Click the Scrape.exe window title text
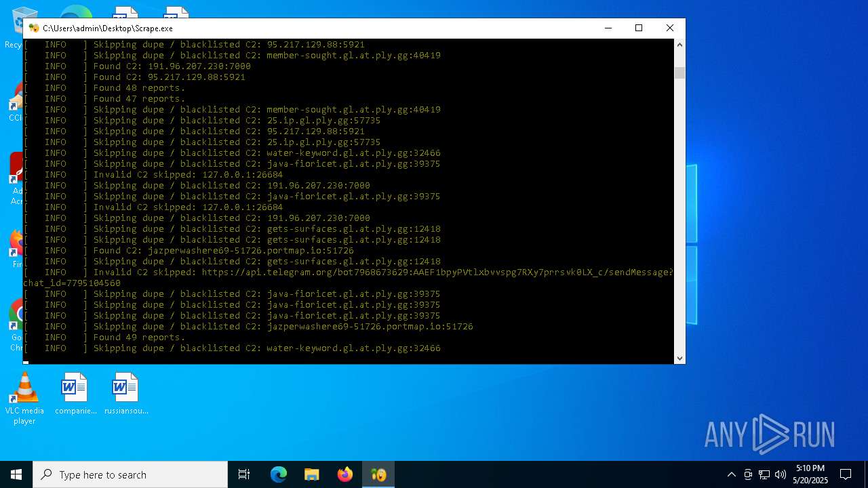The image size is (868, 488). point(108,28)
